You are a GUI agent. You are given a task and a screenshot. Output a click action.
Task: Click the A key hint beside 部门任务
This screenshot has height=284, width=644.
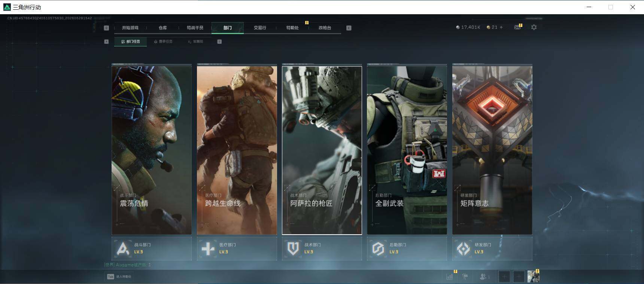pos(106,42)
